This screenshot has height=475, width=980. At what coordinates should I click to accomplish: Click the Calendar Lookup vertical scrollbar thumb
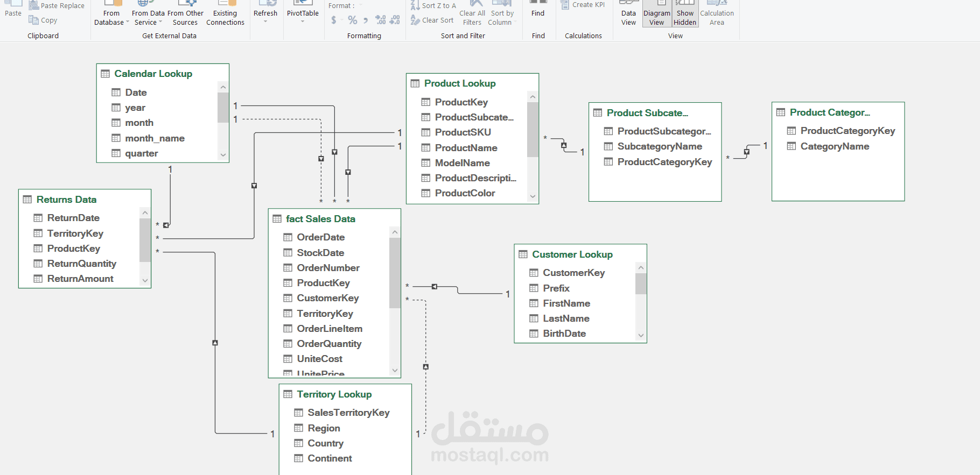point(223,108)
